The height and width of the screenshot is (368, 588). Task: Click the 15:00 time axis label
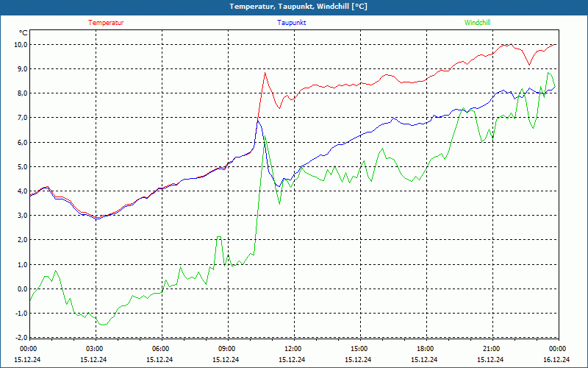click(359, 349)
